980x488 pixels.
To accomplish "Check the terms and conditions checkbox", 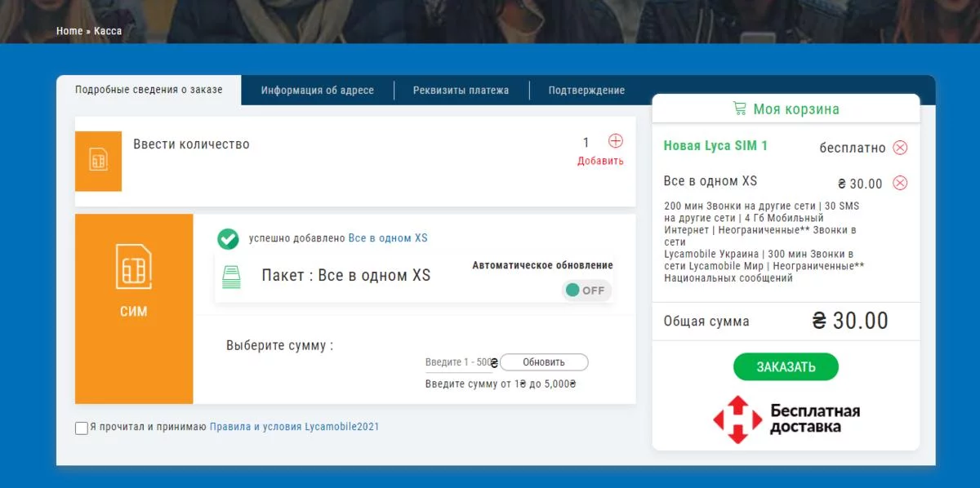I will point(81,428).
